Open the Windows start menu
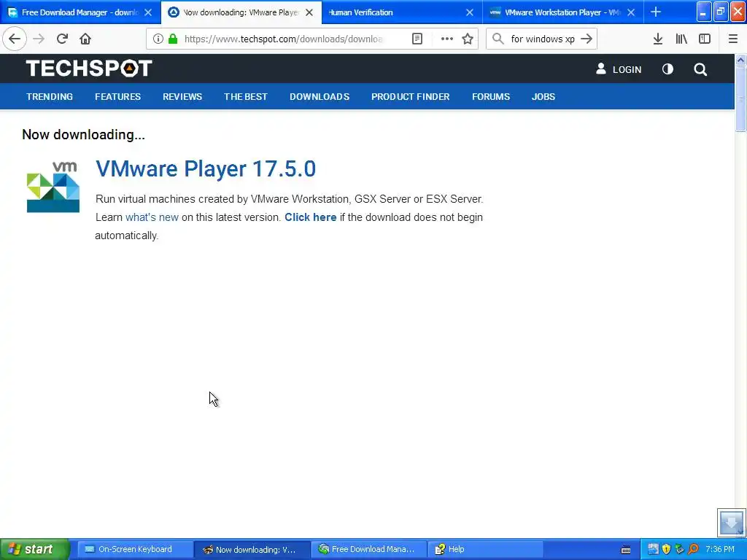Screen dimensions: 747x560 click(x=34, y=549)
